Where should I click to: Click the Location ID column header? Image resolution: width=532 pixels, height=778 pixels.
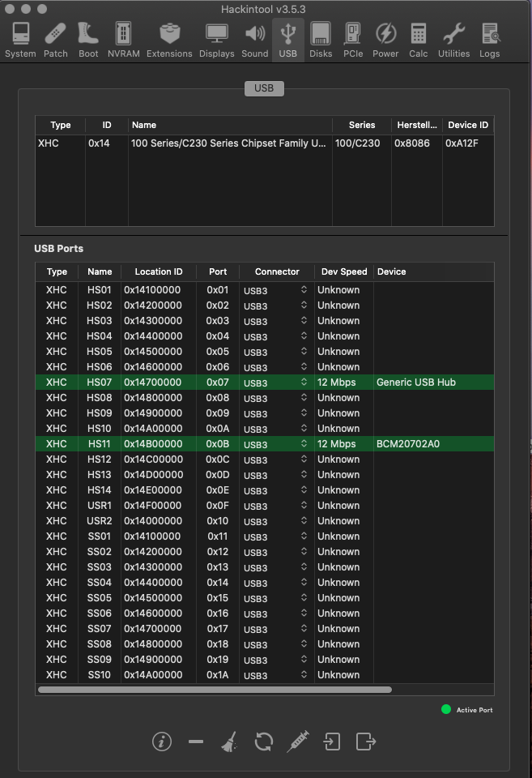point(159,271)
